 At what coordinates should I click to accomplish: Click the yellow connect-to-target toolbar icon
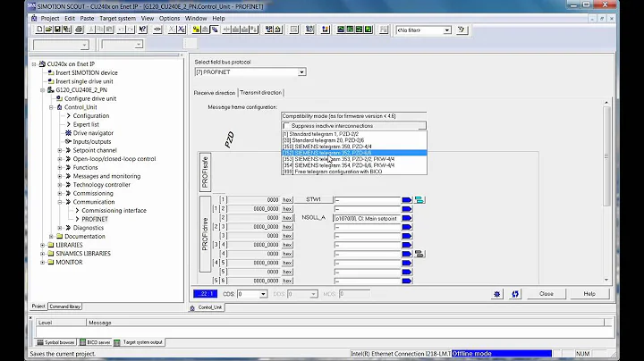click(196, 29)
